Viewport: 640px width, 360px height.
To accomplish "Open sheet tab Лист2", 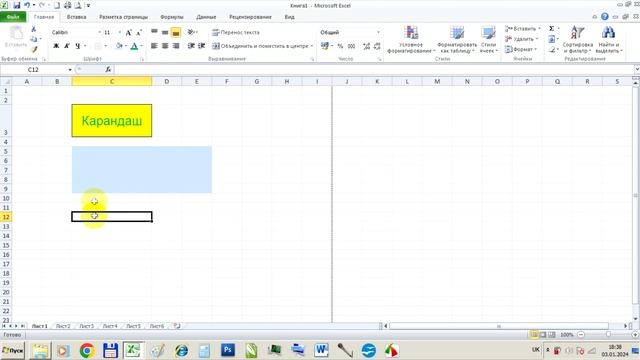I will 63,326.
